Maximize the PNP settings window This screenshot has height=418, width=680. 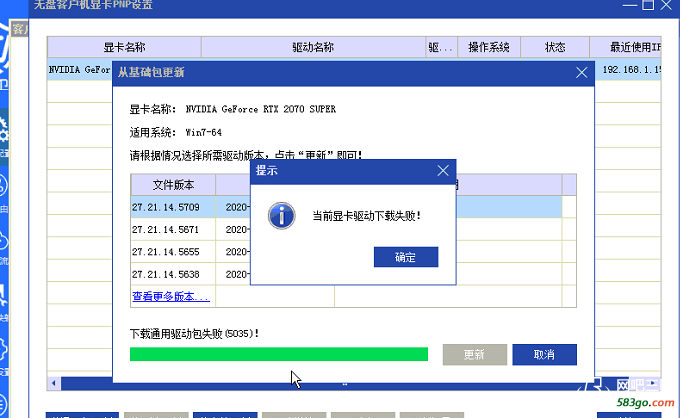point(648,5)
